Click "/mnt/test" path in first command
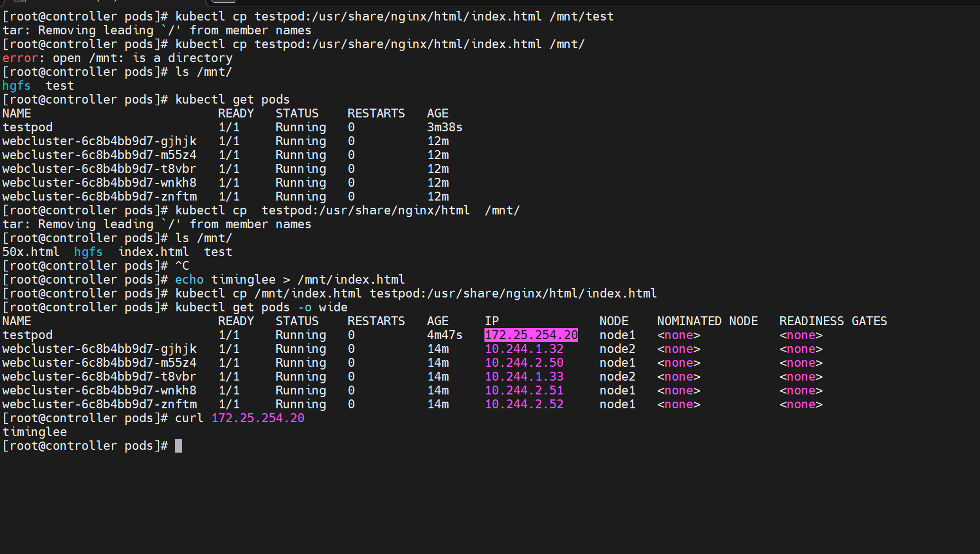 (582, 17)
